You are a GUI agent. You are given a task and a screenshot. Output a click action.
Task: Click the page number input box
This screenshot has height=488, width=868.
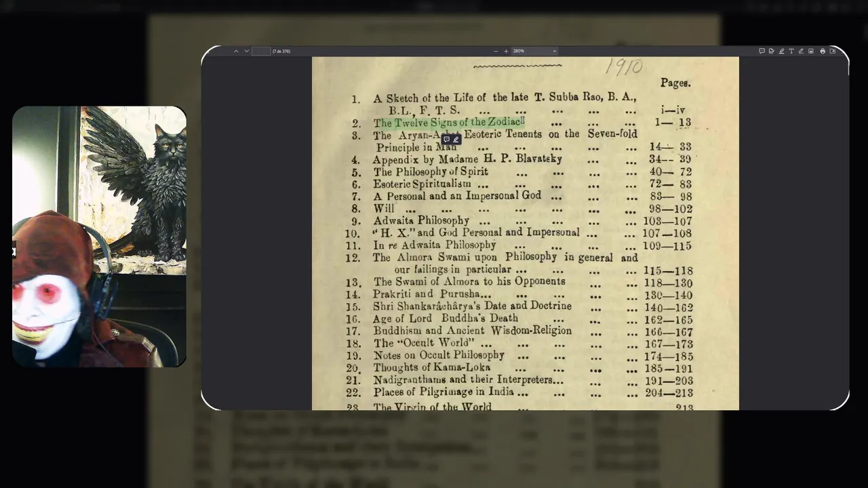click(x=261, y=51)
